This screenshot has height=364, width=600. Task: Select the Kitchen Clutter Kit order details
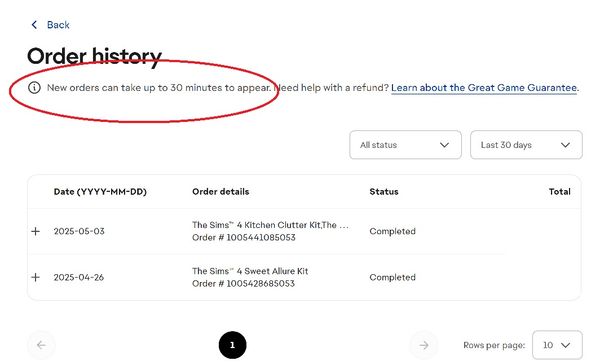(270, 231)
